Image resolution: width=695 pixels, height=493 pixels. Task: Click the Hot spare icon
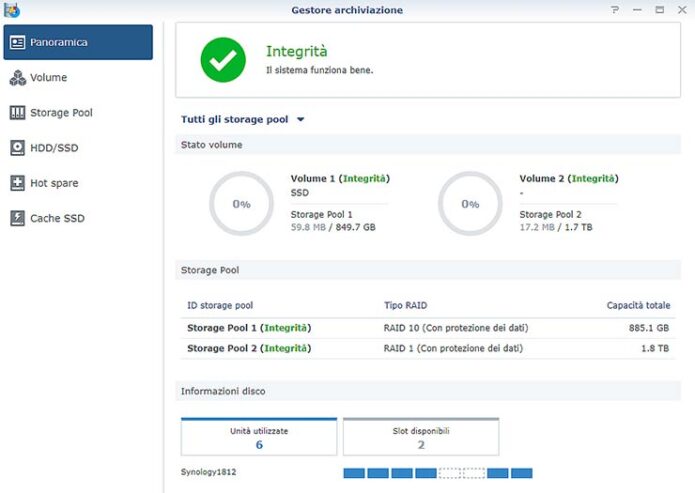[x=17, y=183]
